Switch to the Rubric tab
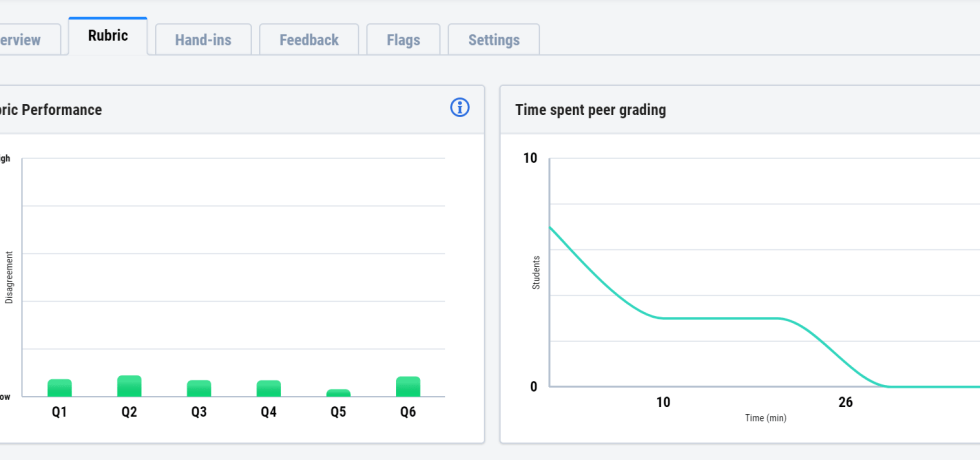980x460 pixels. 107,36
